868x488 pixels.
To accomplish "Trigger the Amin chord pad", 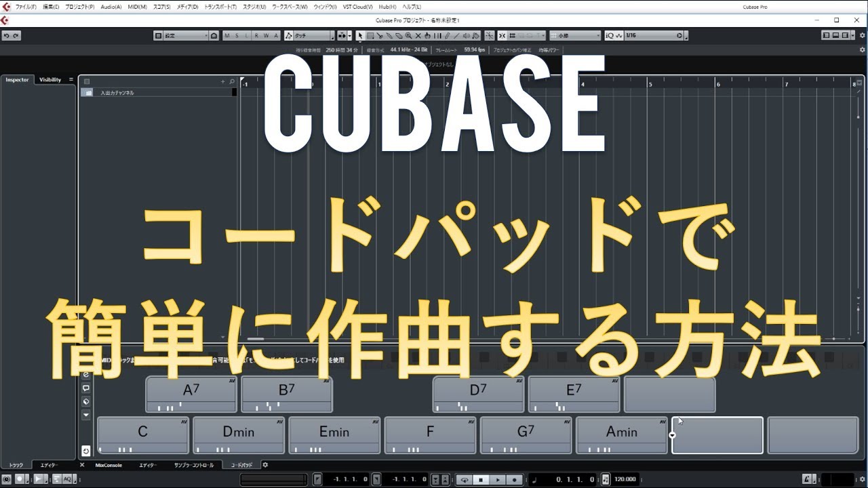I will 622,435.
